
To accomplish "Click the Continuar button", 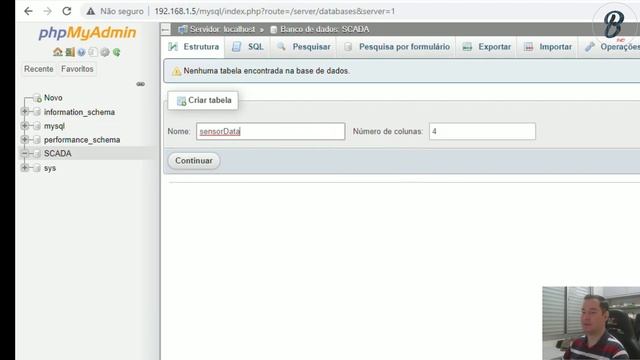I will (x=194, y=161).
